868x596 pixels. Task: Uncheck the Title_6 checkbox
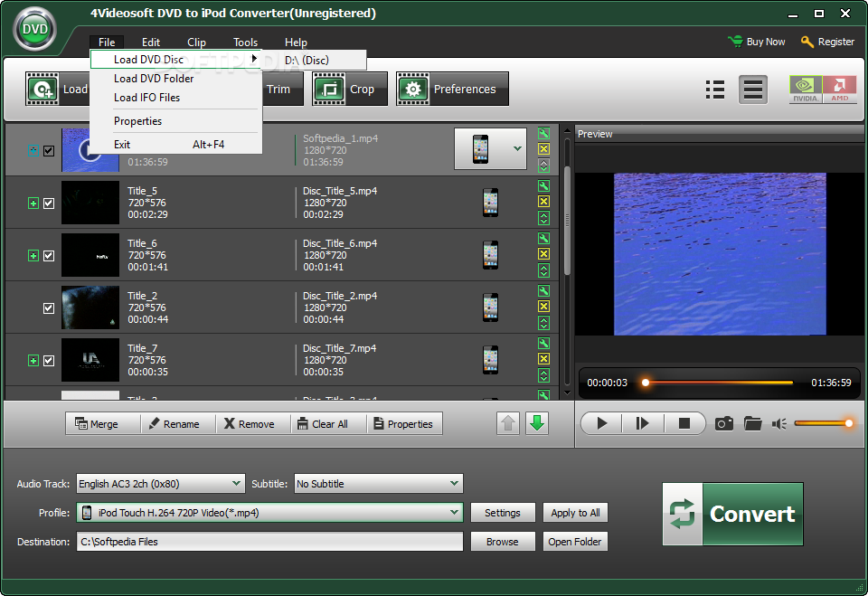tap(49, 256)
